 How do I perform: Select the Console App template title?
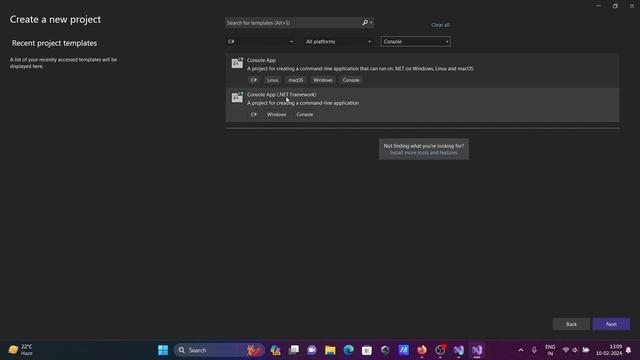click(261, 60)
